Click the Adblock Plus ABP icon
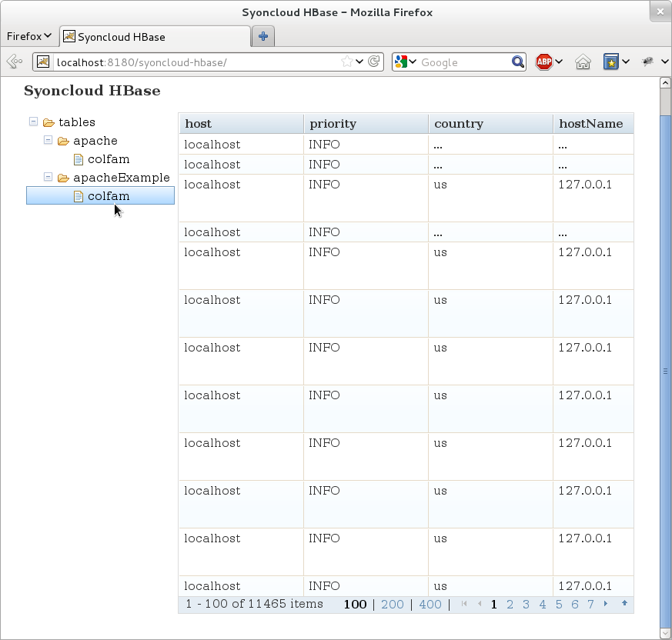This screenshot has height=640, width=672. (545, 62)
